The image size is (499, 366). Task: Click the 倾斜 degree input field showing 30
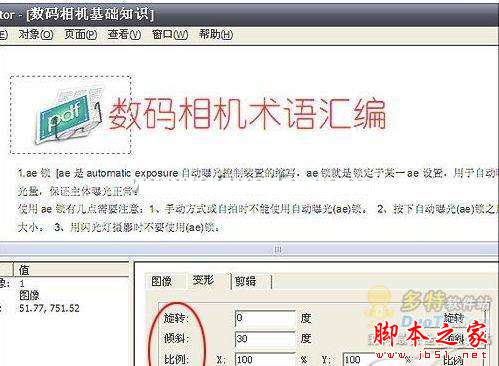point(265,339)
